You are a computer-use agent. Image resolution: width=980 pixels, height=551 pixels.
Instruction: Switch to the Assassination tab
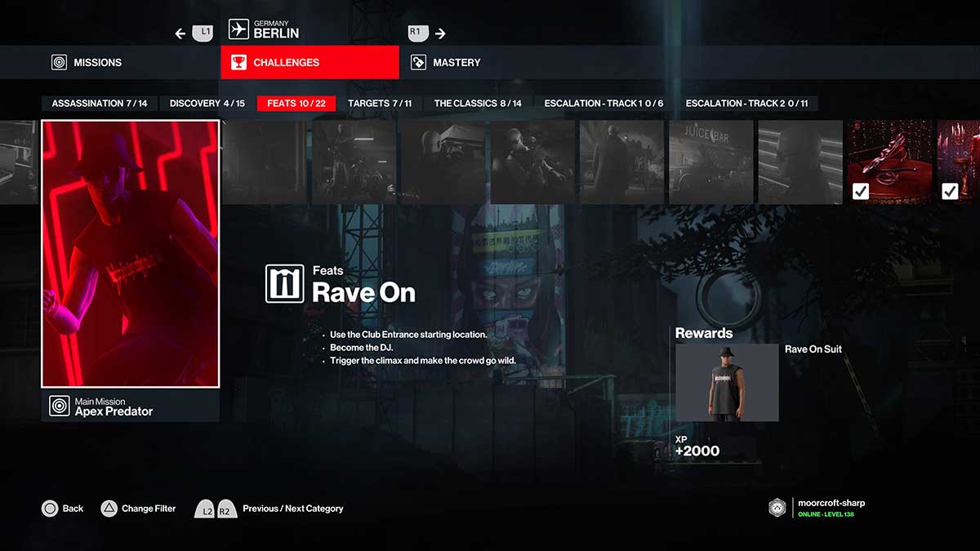(99, 103)
